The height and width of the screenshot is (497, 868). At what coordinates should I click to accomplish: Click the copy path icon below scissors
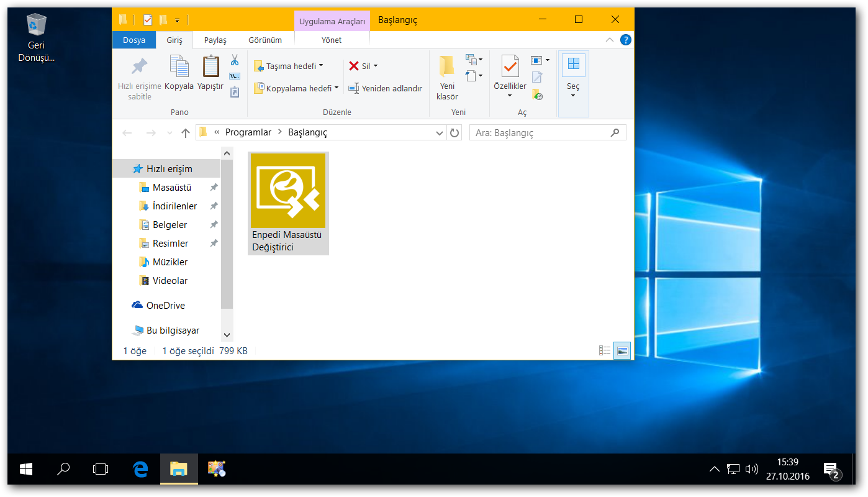click(235, 76)
